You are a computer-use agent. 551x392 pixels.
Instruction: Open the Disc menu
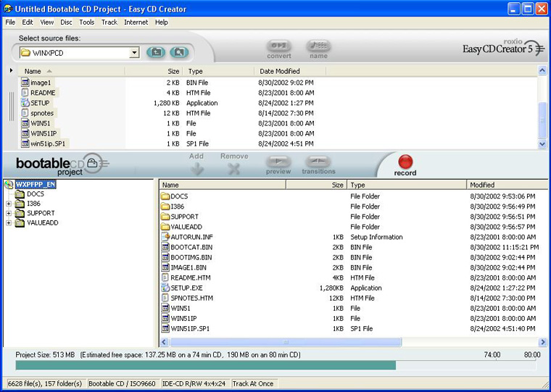click(x=66, y=22)
